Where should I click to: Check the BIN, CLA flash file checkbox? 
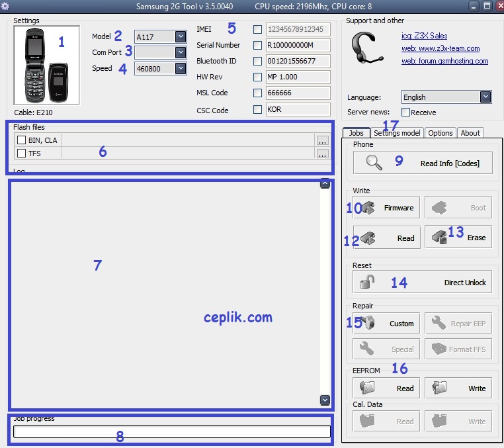[22, 140]
